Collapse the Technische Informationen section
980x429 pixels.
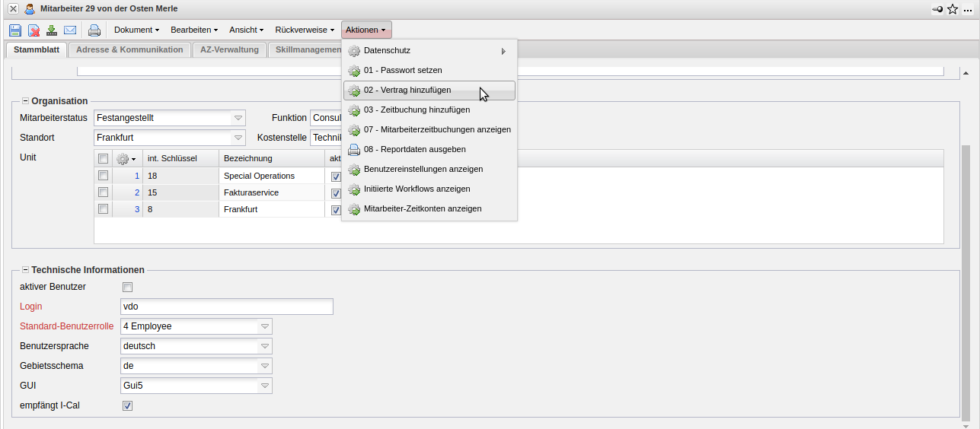coord(25,270)
